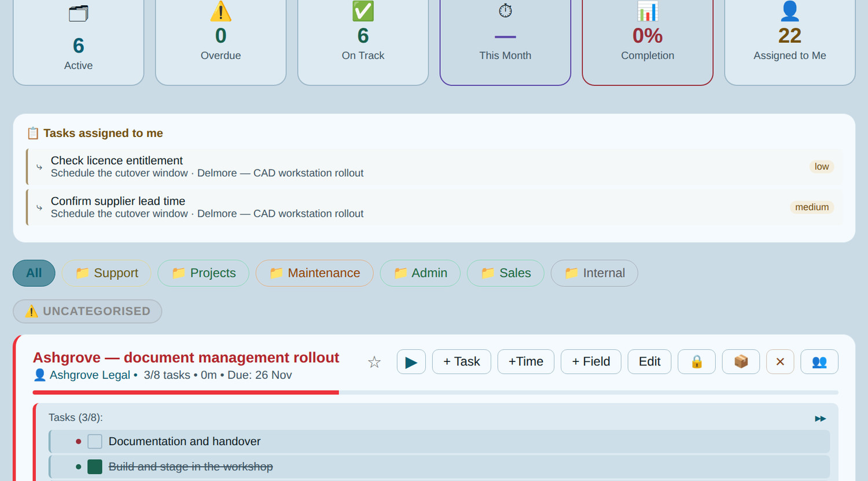Click the Documentation and handover task name

(x=185, y=442)
